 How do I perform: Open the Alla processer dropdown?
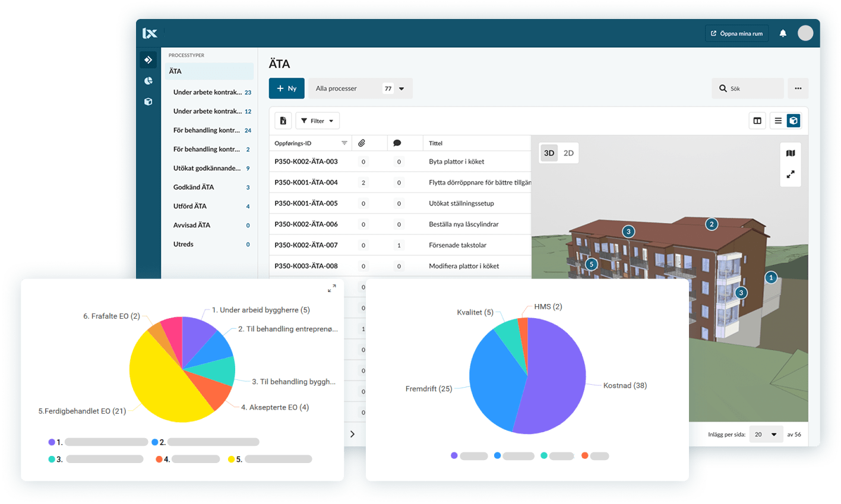click(360, 88)
